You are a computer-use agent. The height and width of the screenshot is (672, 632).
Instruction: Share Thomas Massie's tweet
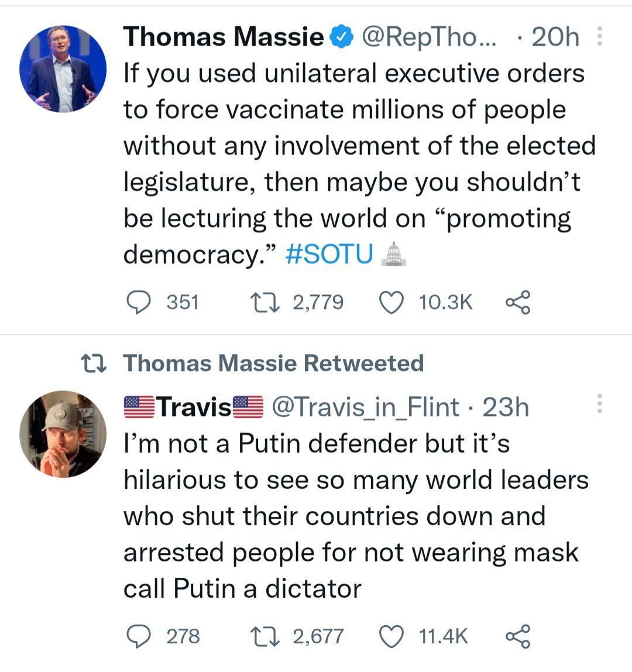517,302
